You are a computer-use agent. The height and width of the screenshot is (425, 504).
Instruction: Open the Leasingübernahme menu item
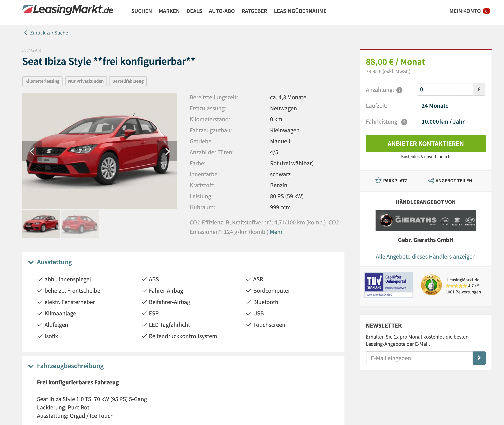300,11
